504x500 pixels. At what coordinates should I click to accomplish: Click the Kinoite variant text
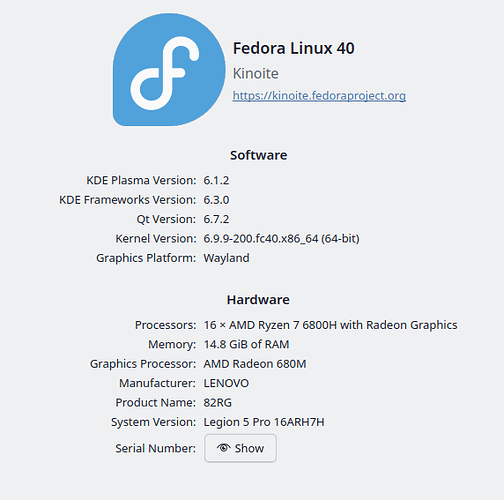tap(255, 73)
